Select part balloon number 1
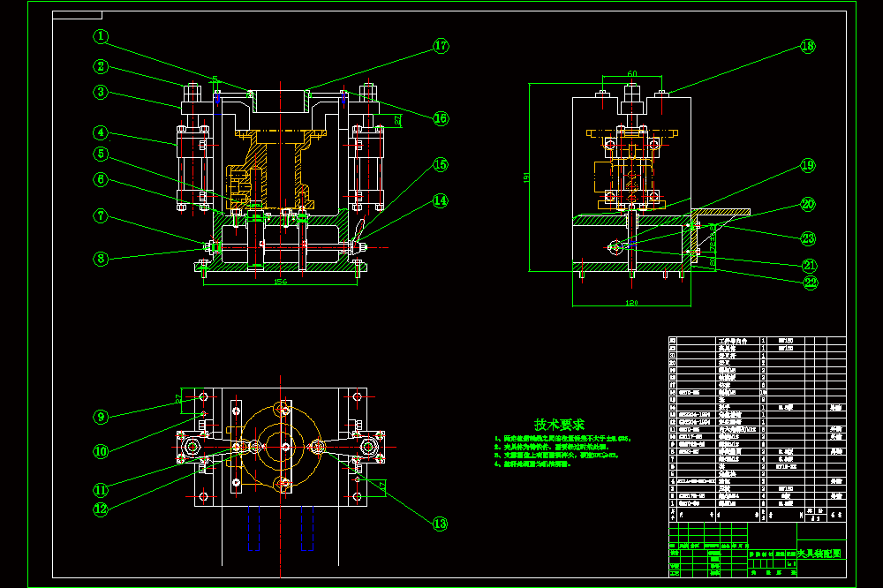 pos(101,36)
